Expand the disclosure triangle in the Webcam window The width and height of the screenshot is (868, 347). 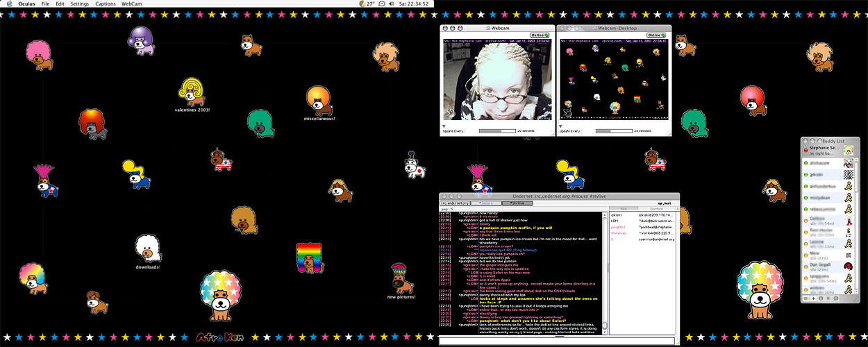click(x=444, y=126)
